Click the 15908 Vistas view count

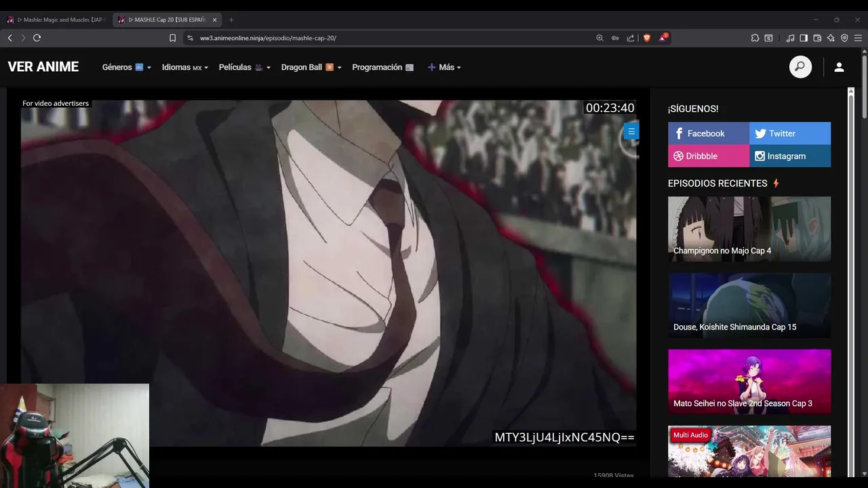click(613, 476)
